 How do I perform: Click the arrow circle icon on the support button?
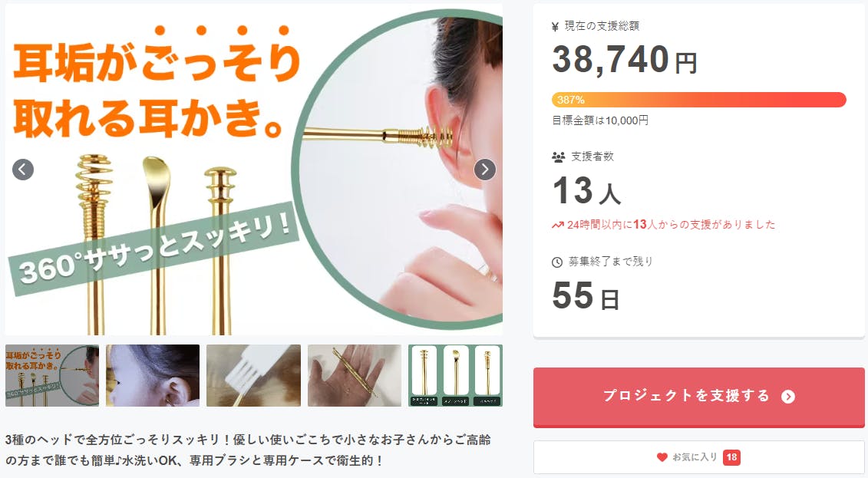[787, 397]
